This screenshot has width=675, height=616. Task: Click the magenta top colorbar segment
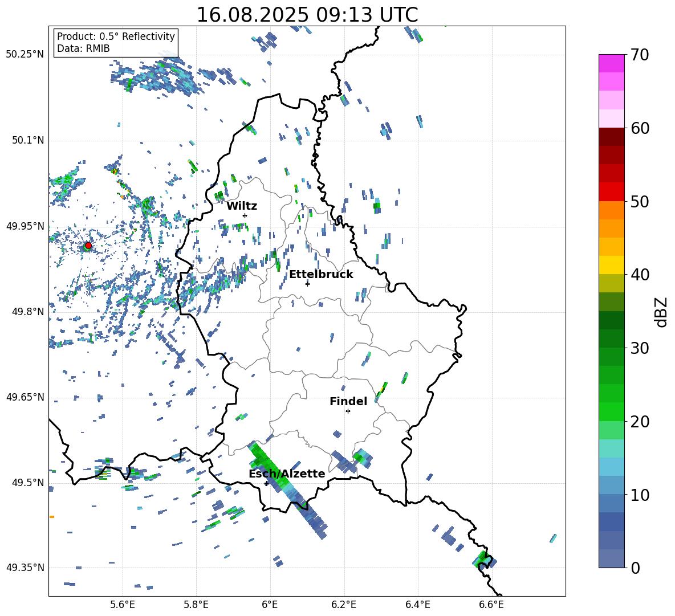click(x=611, y=63)
